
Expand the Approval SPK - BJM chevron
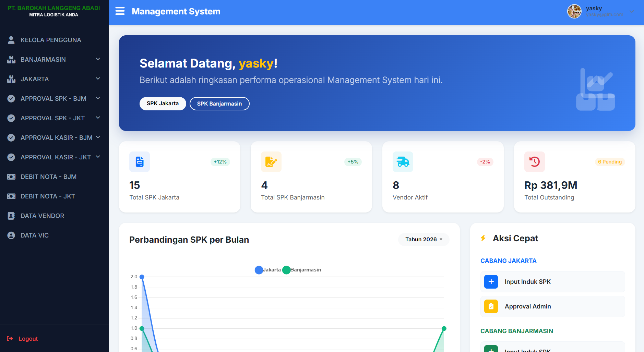tap(98, 98)
